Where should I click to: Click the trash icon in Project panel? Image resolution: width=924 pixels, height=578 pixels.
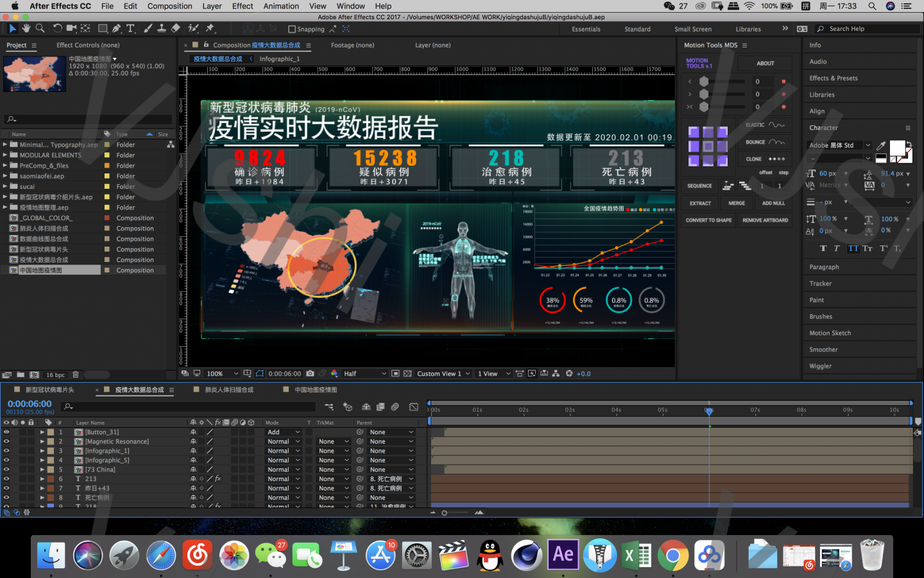76,374
